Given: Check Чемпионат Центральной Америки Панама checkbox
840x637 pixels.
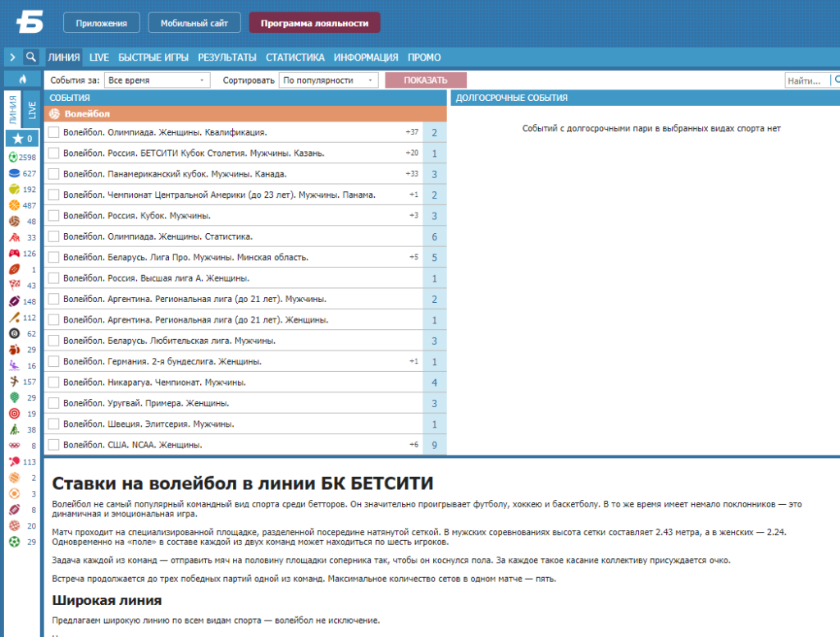Looking at the screenshot, I should click(x=53, y=195).
